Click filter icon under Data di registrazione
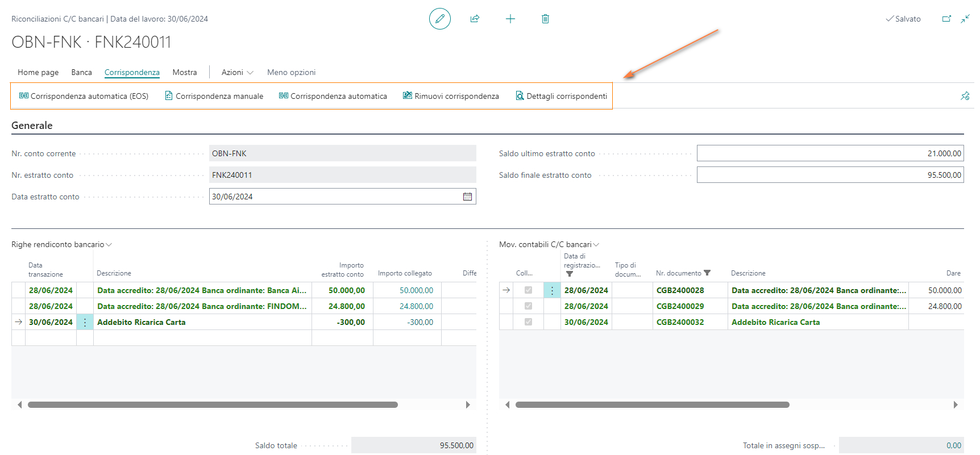Image resolution: width=980 pixels, height=455 pixels. [x=570, y=274]
